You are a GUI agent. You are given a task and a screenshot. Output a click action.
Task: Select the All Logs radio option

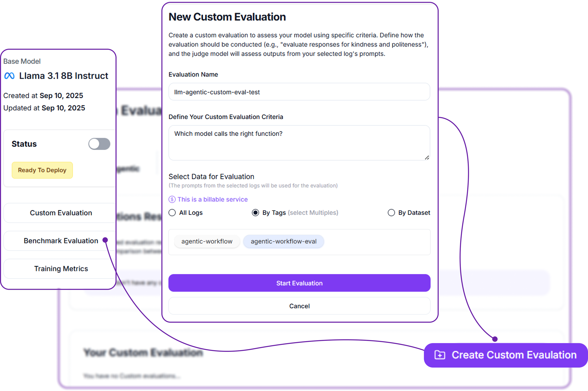pos(172,213)
